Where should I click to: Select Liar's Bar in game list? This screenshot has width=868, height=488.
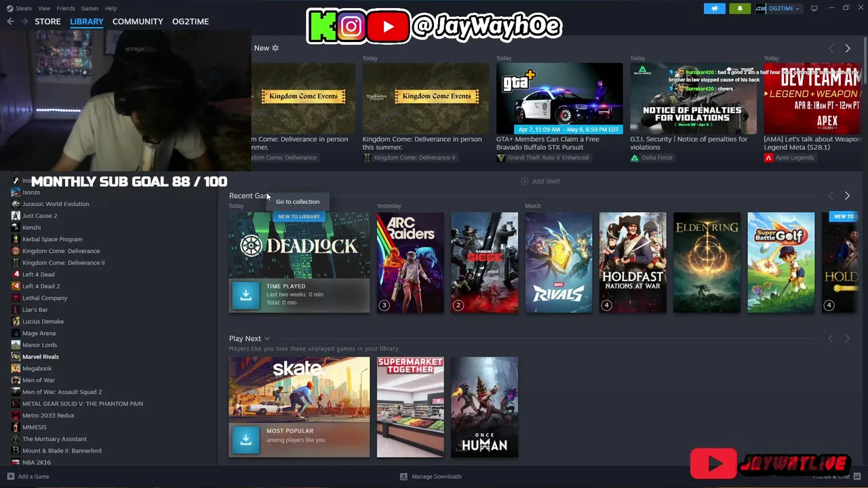coord(35,310)
